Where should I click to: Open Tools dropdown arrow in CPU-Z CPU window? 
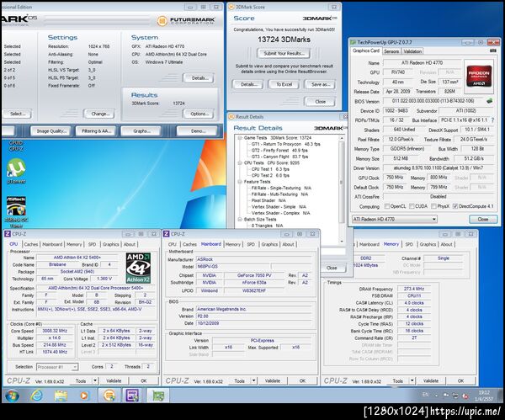[x=95, y=380]
